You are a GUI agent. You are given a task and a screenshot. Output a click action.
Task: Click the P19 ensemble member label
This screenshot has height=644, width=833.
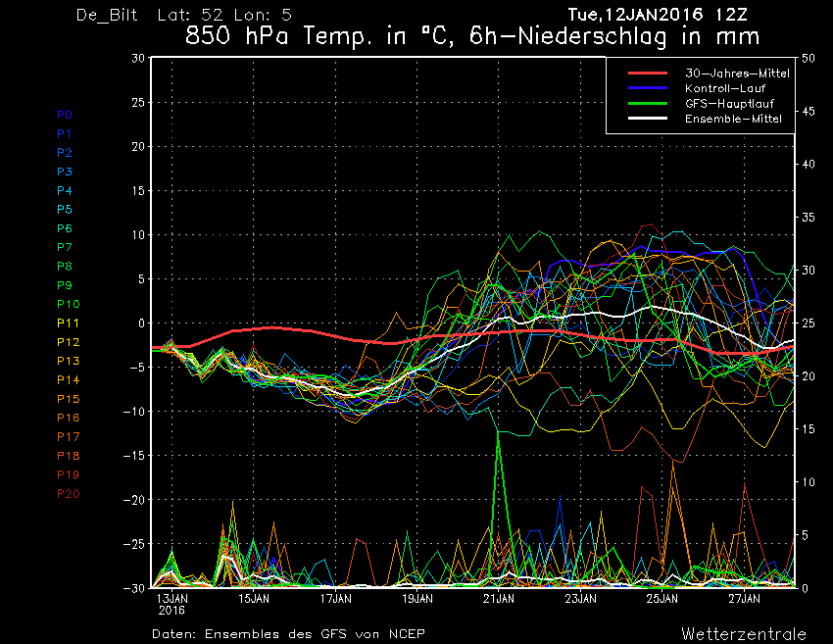[68, 474]
